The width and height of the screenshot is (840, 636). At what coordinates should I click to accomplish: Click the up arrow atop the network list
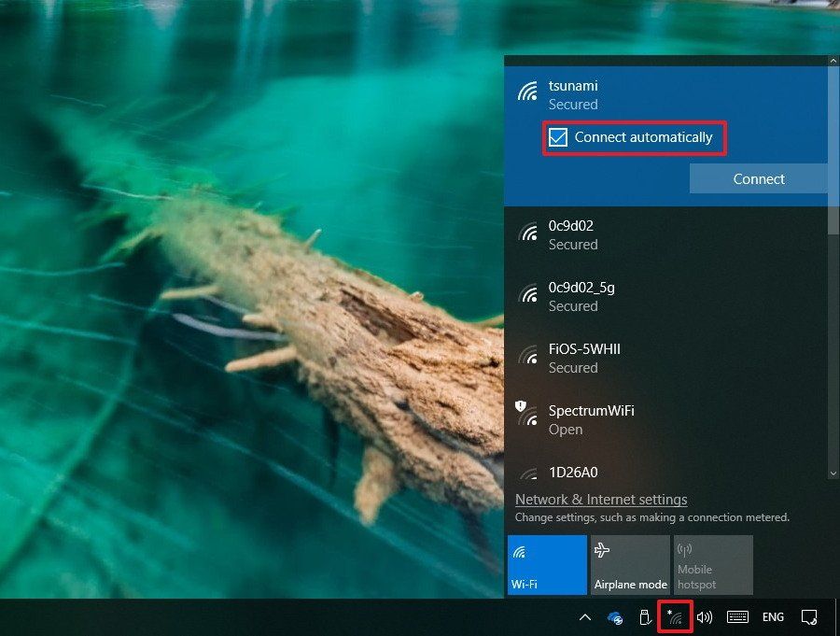pyautogui.click(x=833, y=59)
